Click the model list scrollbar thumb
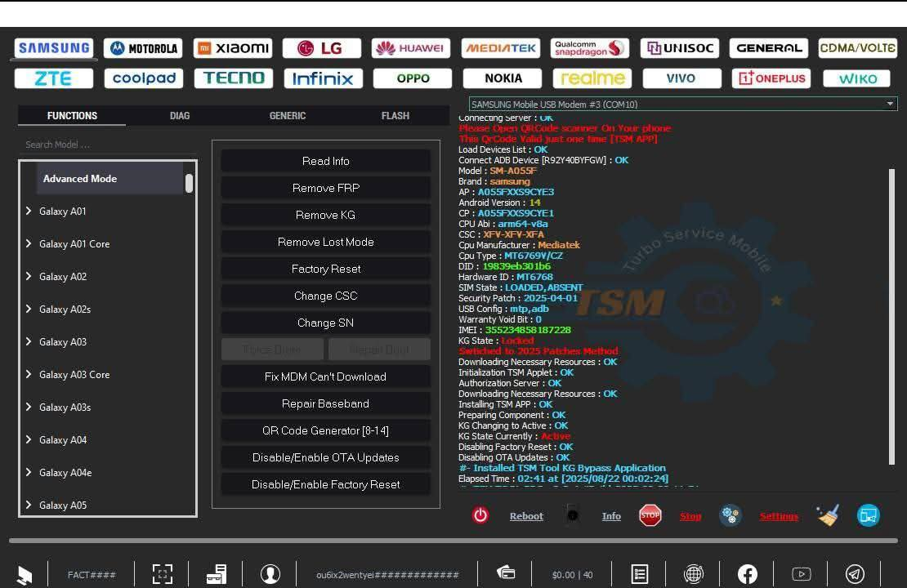907x588 pixels. click(189, 183)
